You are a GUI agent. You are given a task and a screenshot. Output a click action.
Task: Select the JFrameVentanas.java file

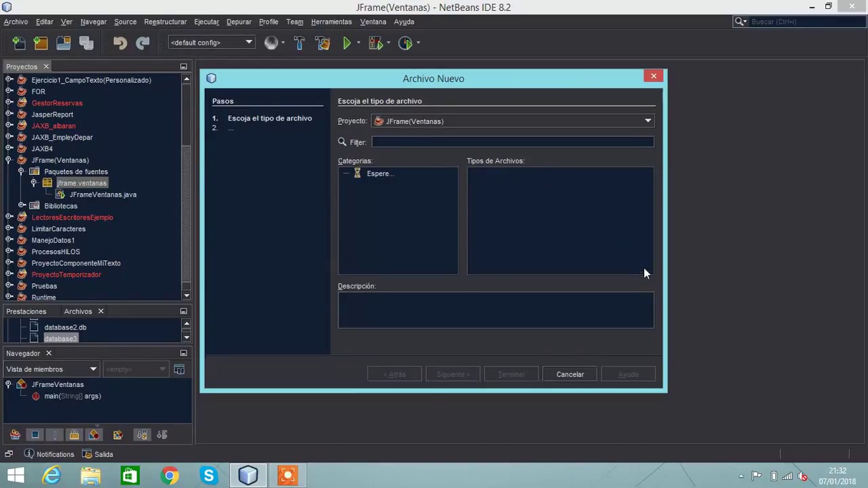click(x=103, y=195)
